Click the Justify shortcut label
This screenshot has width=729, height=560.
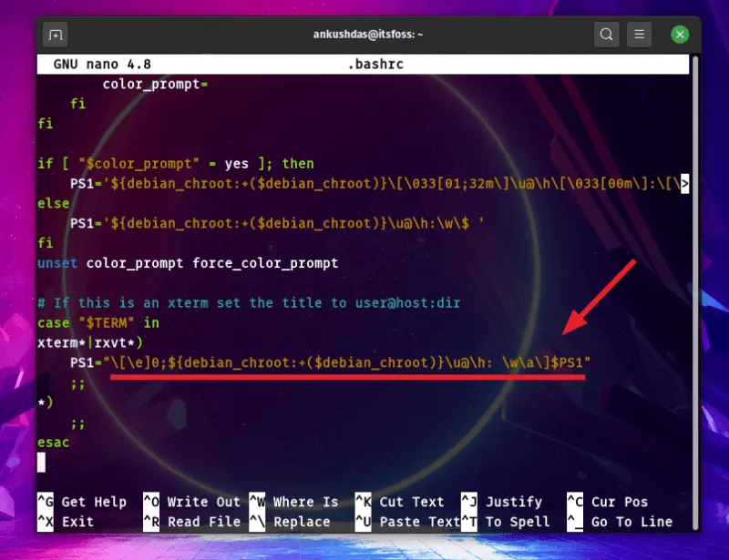515,502
